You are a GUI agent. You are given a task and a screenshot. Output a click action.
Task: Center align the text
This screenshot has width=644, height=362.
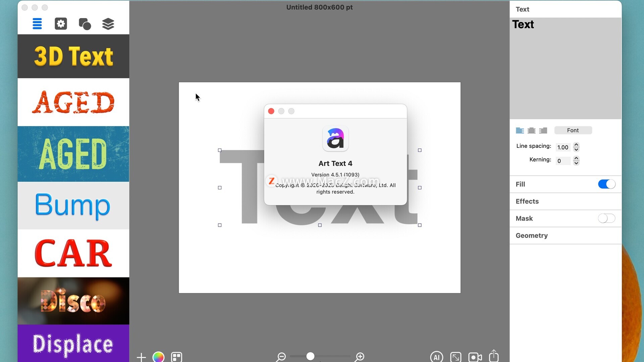531,130
